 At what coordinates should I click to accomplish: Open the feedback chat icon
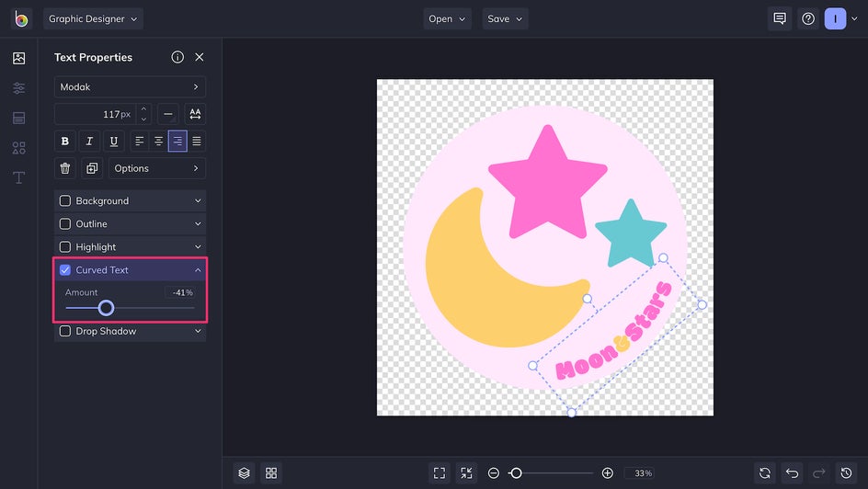[780, 18]
